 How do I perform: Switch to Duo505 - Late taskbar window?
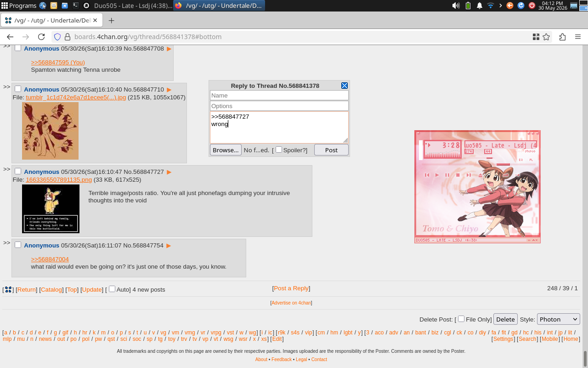(x=133, y=6)
